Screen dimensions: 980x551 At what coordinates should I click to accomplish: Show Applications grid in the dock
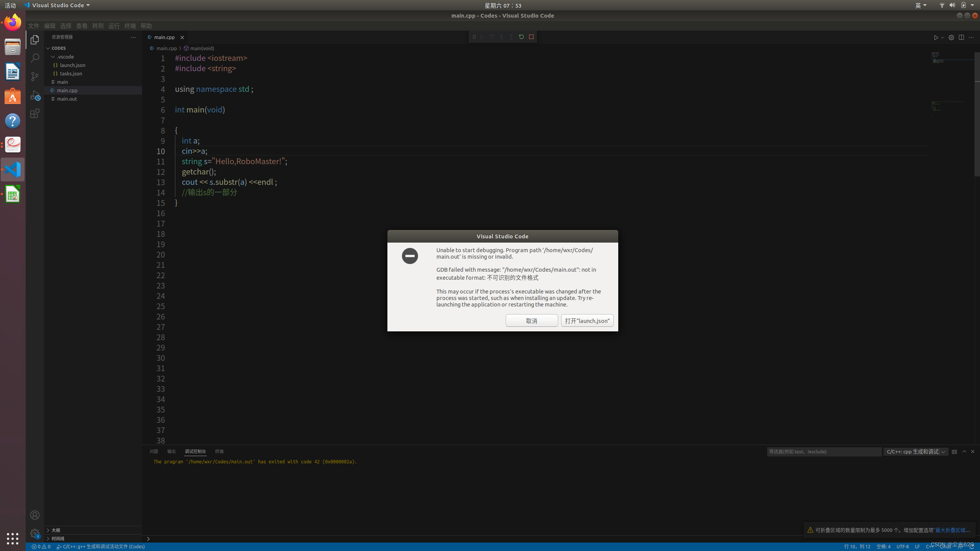pos(13,539)
